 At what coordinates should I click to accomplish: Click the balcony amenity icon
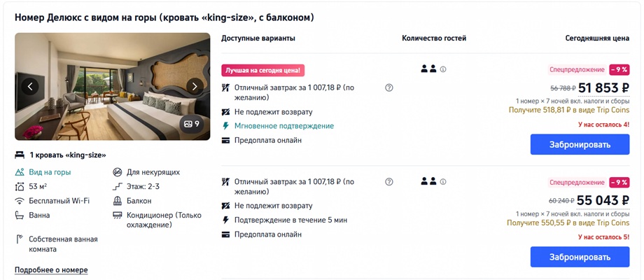(x=118, y=201)
